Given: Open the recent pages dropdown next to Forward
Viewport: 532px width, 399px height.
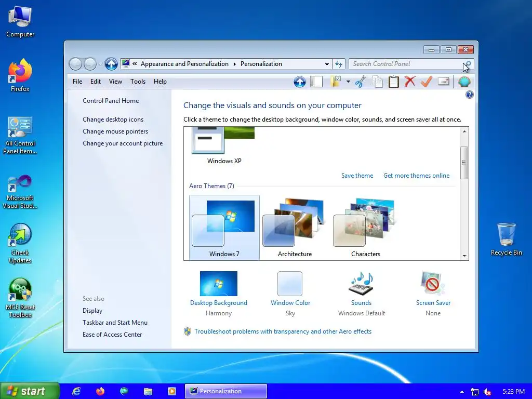Looking at the screenshot, I should tap(100, 64).
